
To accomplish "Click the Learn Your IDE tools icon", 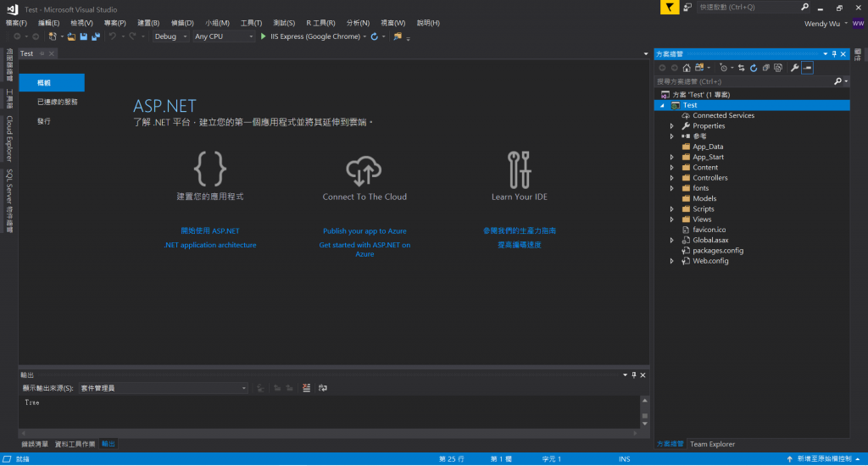I will pyautogui.click(x=520, y=170).
